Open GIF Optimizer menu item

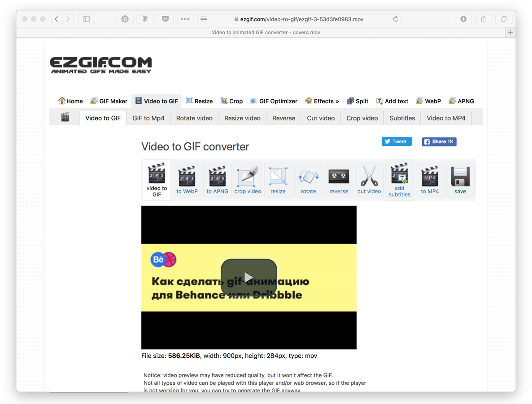point(274,101)
